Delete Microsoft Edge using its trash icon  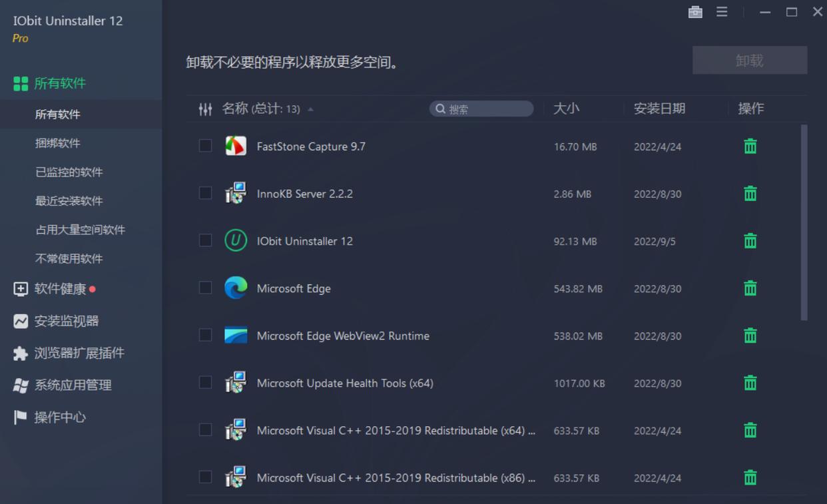tap(750, 288)
